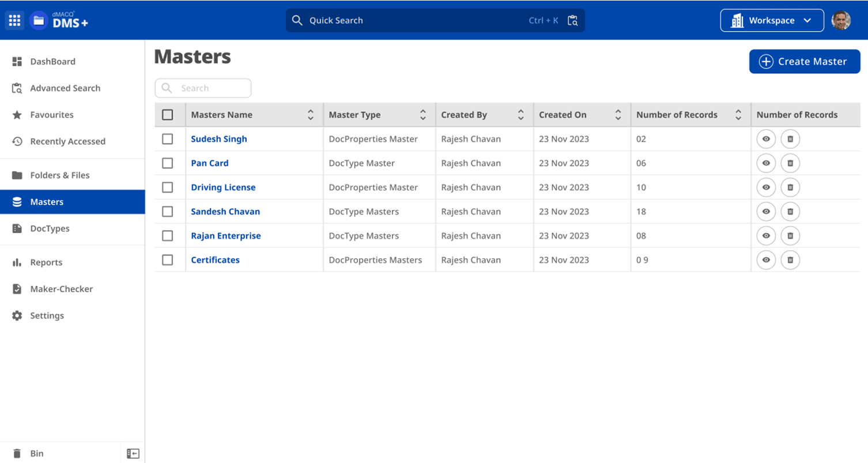Go to DashBoard in the sidebar
The image size is (868, 463).
coord(73,62)
